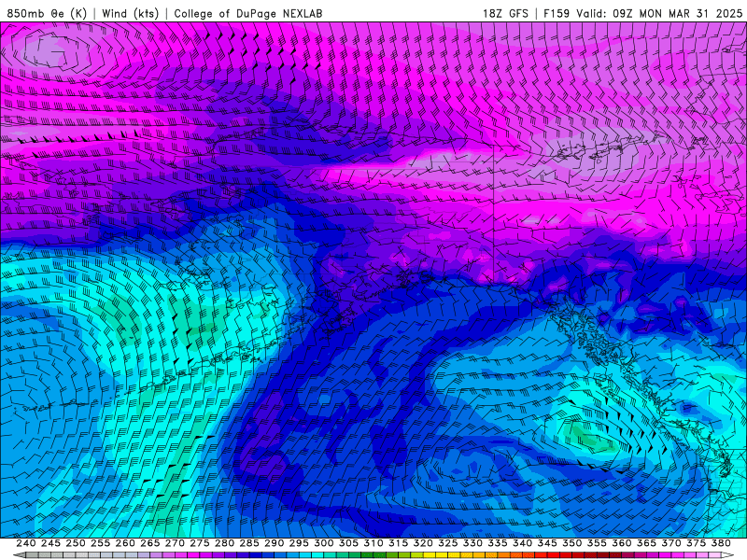Click the 280 value on color scale
747x560 pixels.
224,543
